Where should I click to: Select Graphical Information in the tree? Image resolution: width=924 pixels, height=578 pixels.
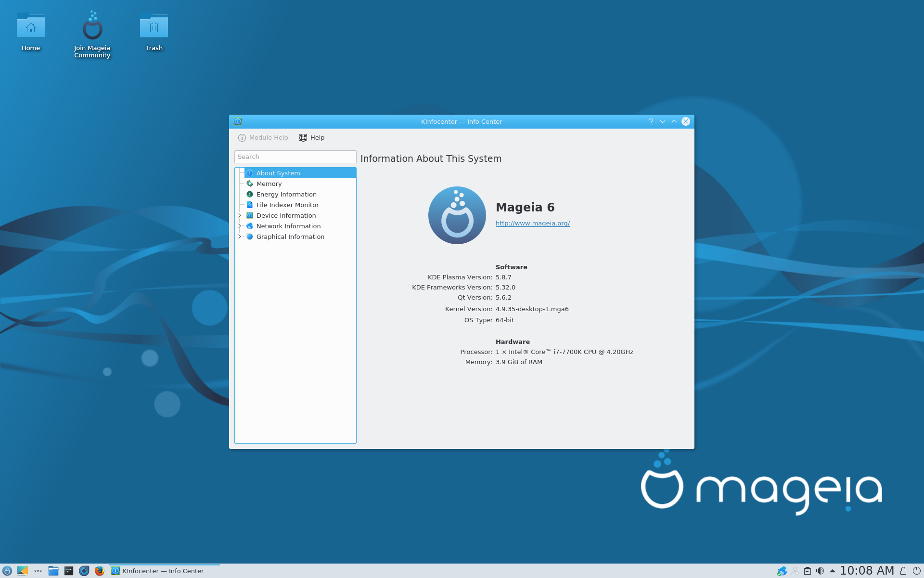tap(290, 236)
